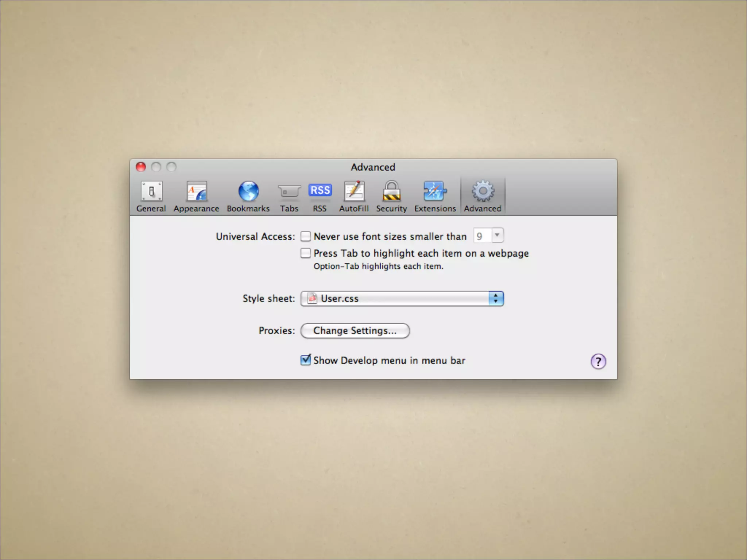Open the Bookmarks globe icon
The width and height of the screenshot is (747, 560).
pyautogui.click(x=248, y=191)
